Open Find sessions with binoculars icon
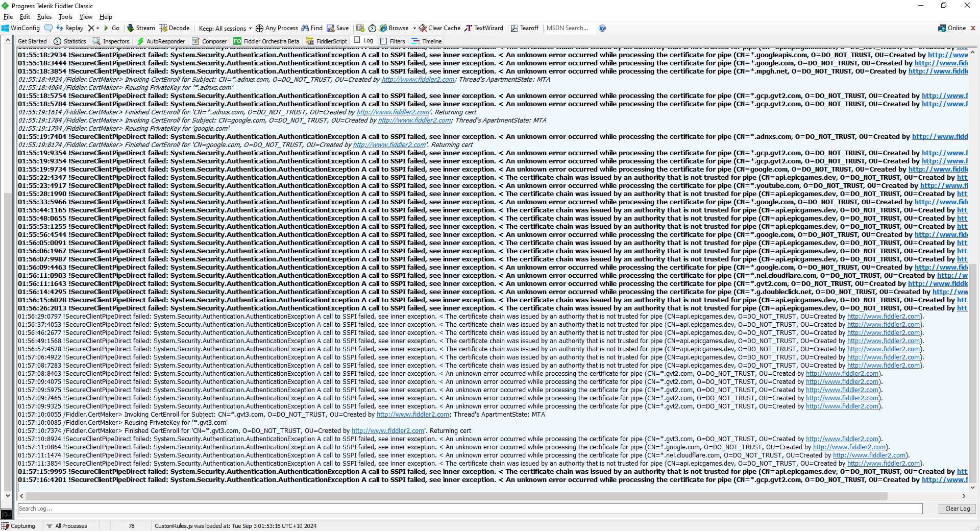Image resolution: width=980 pixels, height=531 pixels. point(312,28)
